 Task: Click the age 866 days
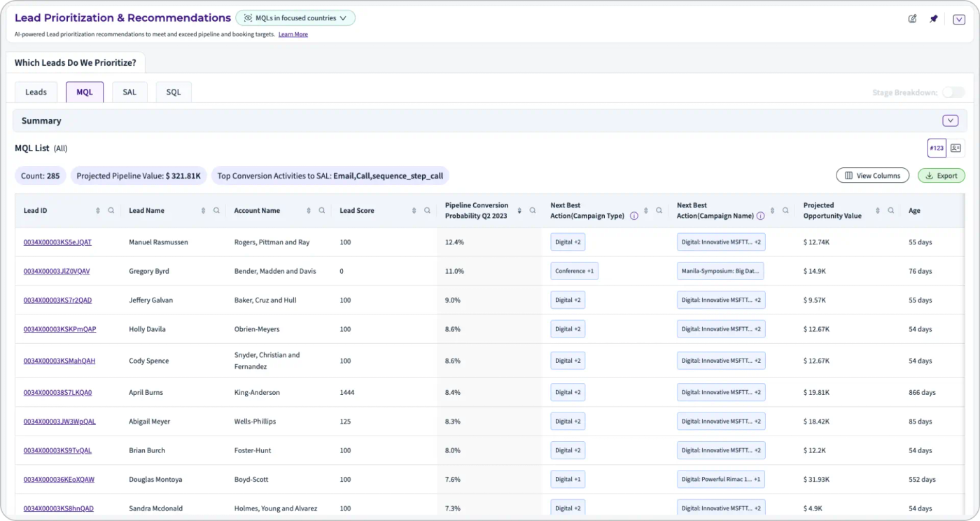922,393
